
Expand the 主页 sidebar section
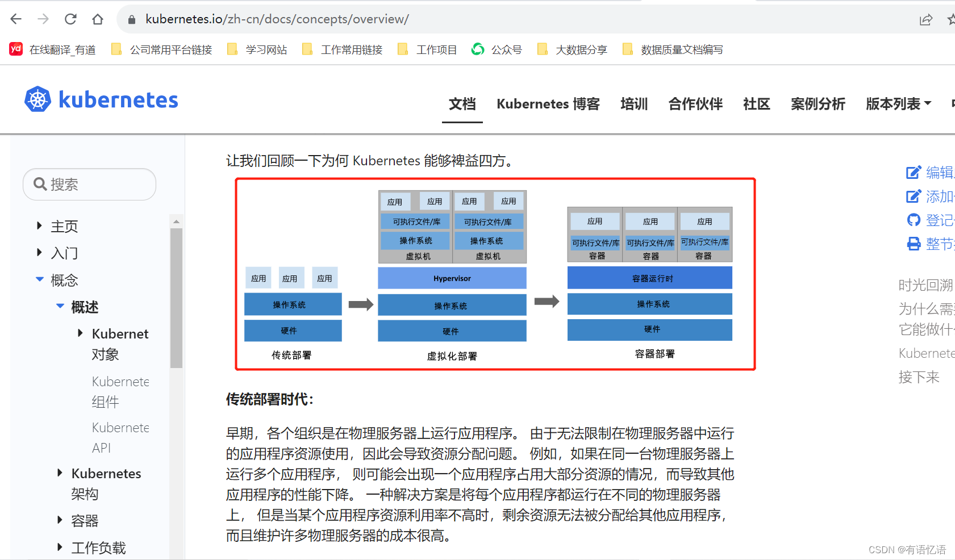39,225
